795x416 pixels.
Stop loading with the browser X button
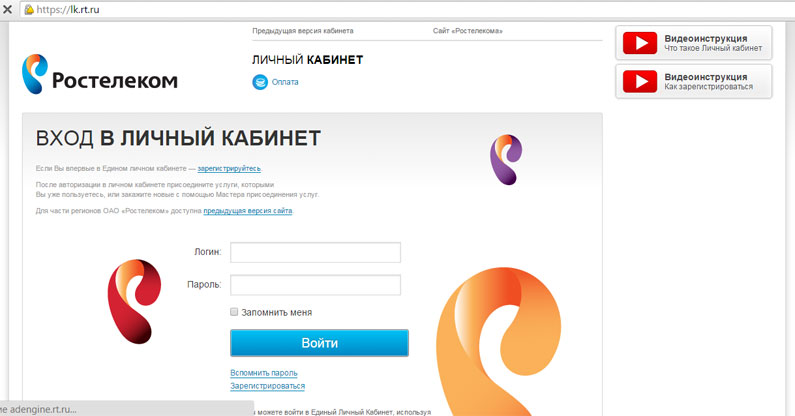pyautogui.click(x=7, y=9)
